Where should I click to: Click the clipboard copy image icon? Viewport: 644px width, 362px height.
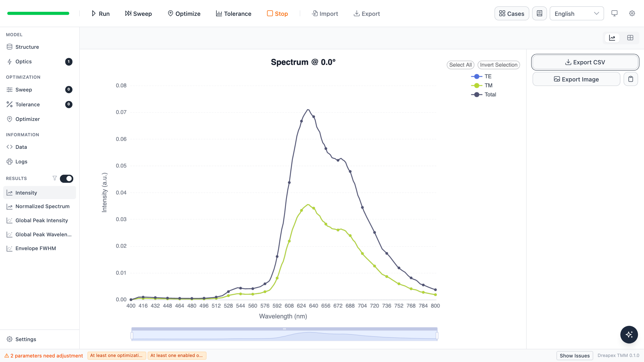click(x=631, y=79)
